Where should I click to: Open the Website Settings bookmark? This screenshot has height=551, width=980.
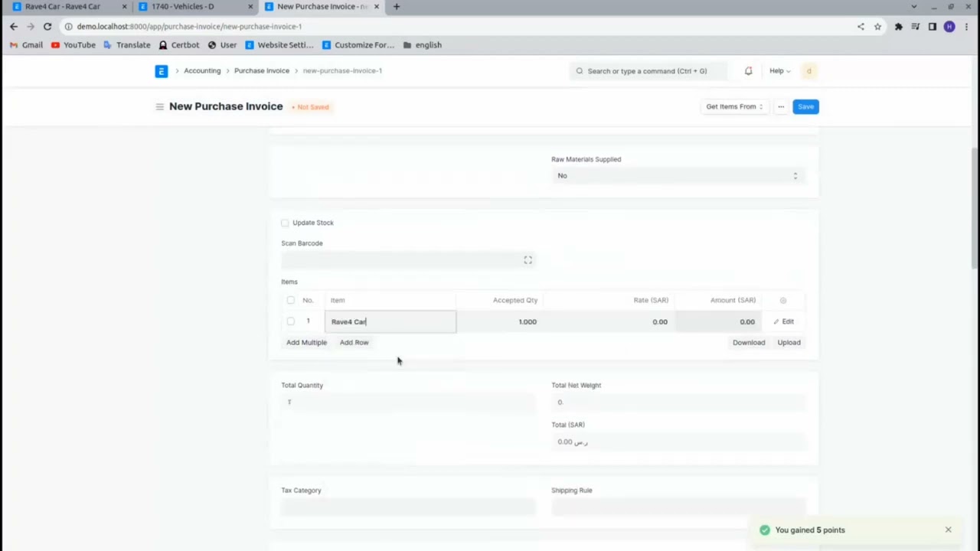279,44
